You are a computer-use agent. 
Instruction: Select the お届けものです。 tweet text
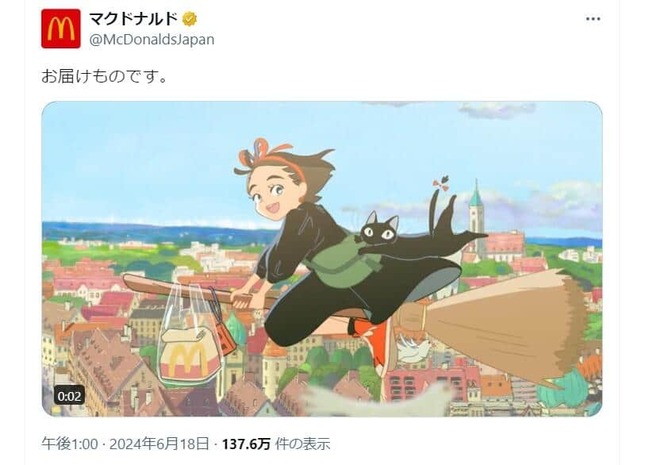pyautogui.click(x=104, y=77)
